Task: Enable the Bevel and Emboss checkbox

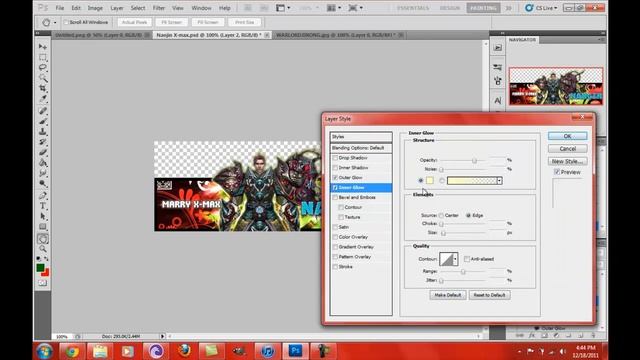Action: point(335,197)
